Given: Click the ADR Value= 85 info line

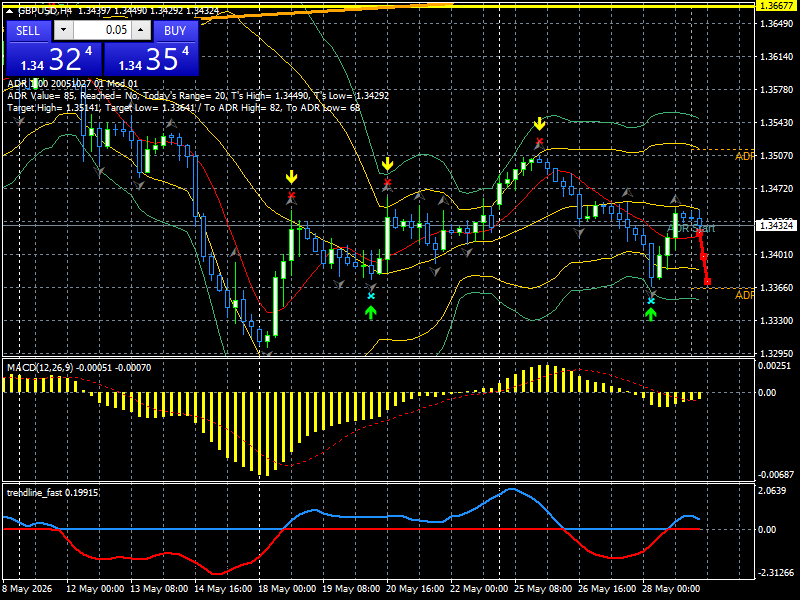Looking at the screenshot, I should pos(198,95).
